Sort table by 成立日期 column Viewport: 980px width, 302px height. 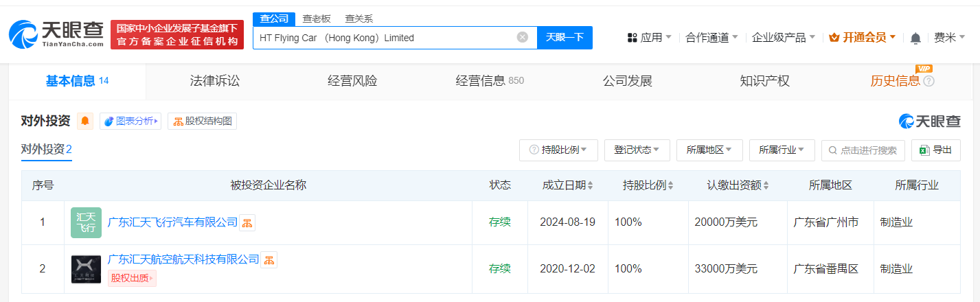click(x=567, y=185)
